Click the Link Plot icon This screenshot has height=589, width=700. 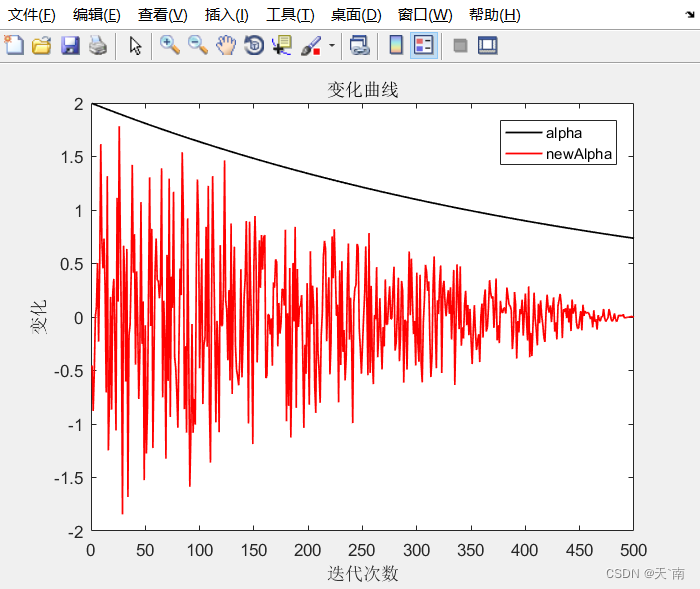(360, 46)
